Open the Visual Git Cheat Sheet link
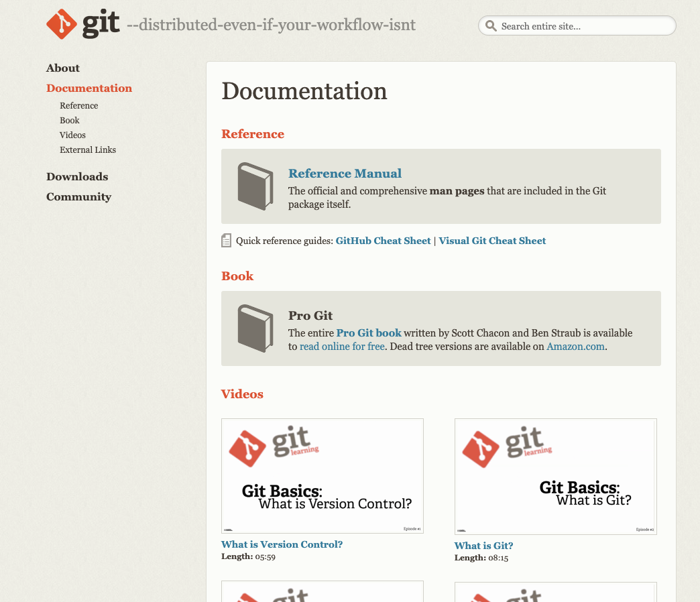Viewport: 700px width, 602px height. click(492, 241)
